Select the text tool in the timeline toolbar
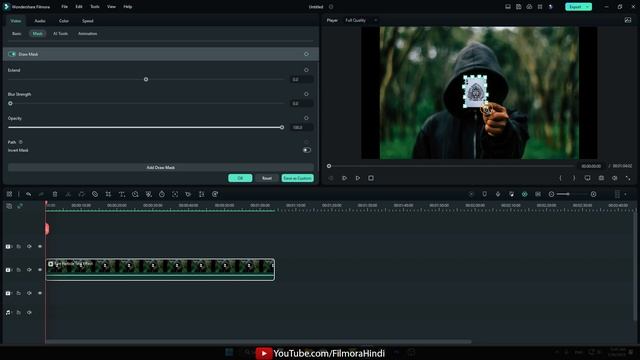 [122, 194]
